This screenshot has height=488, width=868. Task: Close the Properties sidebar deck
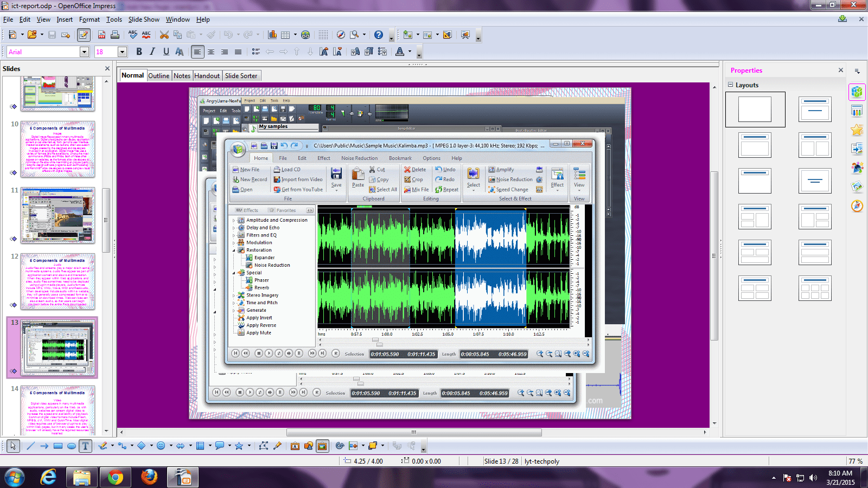tap(841, 70)
